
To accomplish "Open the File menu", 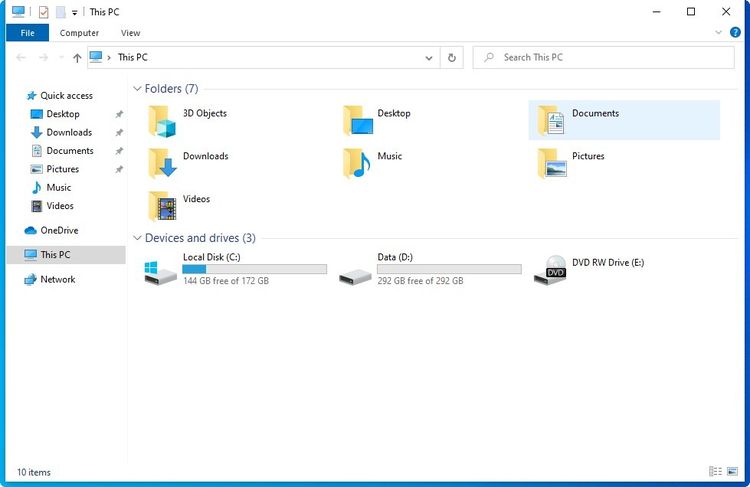I will (27, 33).
